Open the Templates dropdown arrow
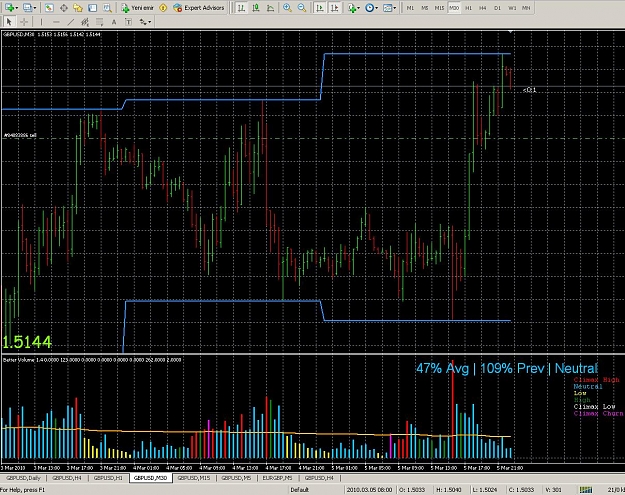 coord(395,8)
